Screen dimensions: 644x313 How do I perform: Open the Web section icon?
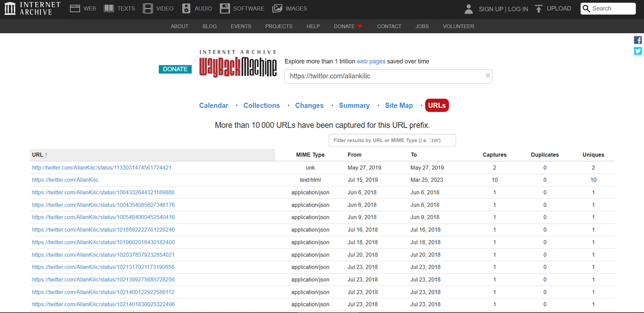(x=75, y=9)
